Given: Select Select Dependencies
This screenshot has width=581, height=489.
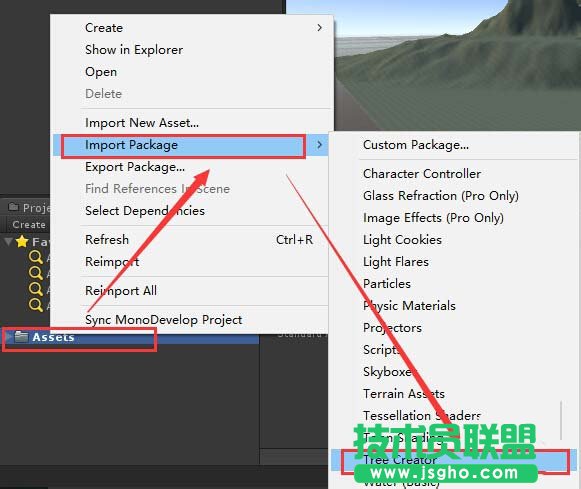Looking at the screenshot, I should [x=192, y=211].
